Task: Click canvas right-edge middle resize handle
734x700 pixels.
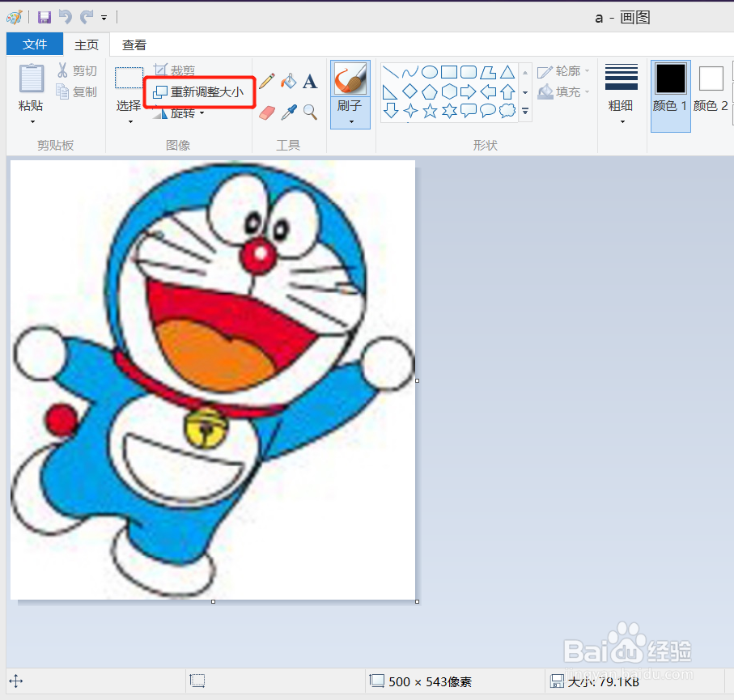Action: point(417,380)
